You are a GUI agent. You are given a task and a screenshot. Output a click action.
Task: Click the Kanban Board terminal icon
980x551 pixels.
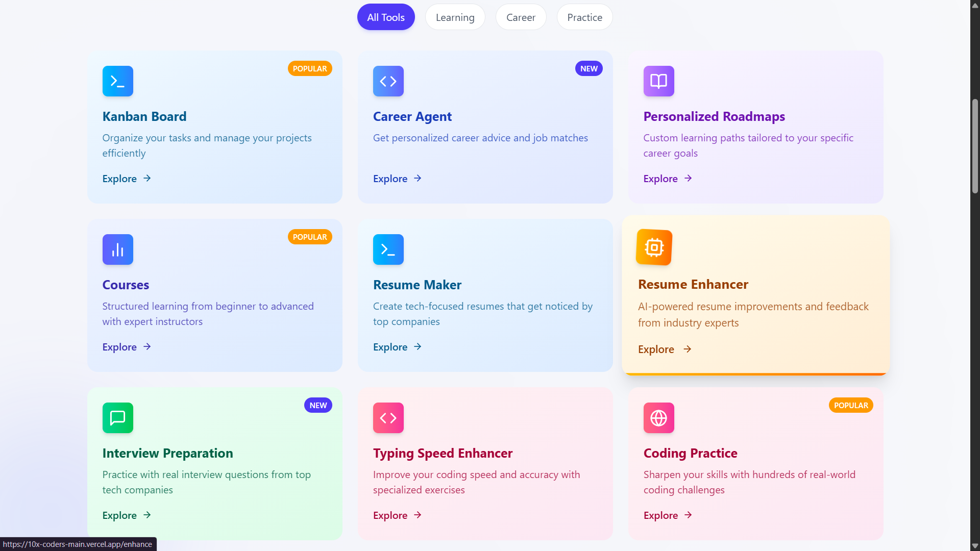coord(117,81)
